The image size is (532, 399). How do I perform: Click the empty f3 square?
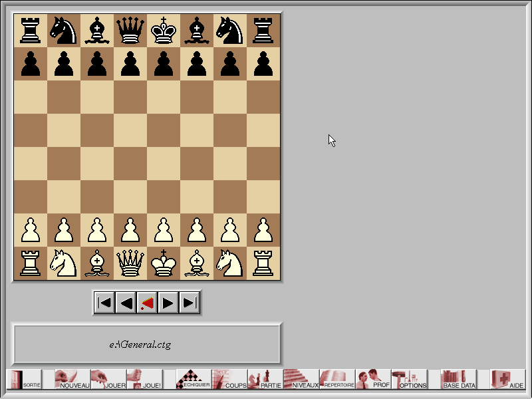[x=197, y=197]
